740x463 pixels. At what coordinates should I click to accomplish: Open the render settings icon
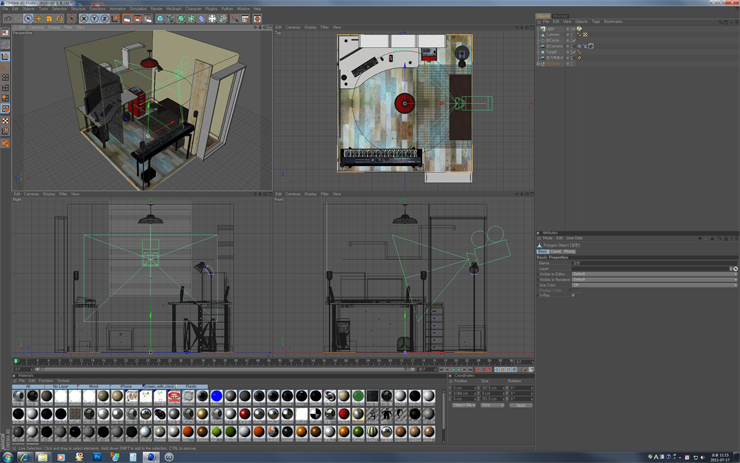pos(148,19)
